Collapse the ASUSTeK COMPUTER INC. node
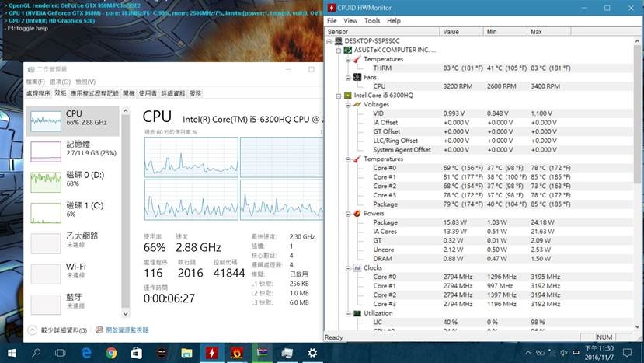The height and width of the screenshot is (363, 644). 339,51
